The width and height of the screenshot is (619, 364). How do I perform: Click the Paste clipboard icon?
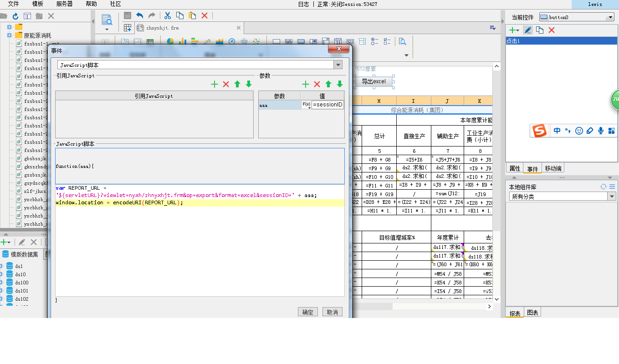[x=192, y=15]
